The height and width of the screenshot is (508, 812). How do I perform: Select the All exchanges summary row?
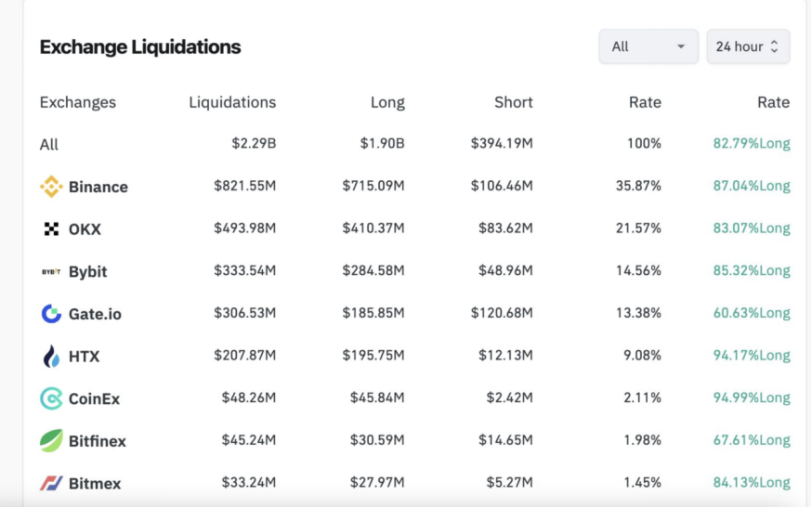[x=49, y=144]
